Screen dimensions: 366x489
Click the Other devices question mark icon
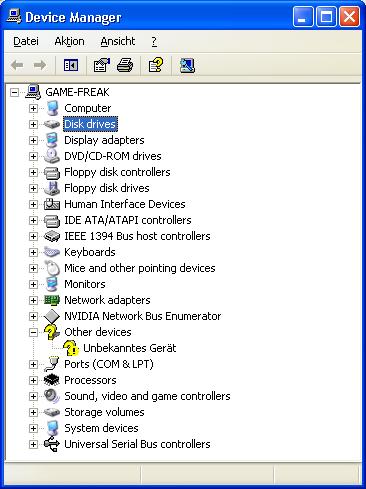(x=52, y=332)
